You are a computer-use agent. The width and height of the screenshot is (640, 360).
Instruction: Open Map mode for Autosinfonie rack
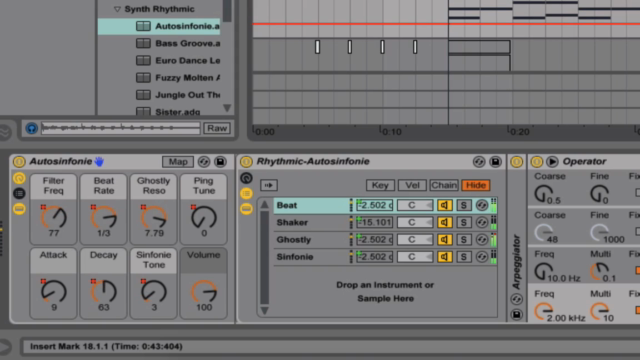pyautogui.click(x=178, y=162)
